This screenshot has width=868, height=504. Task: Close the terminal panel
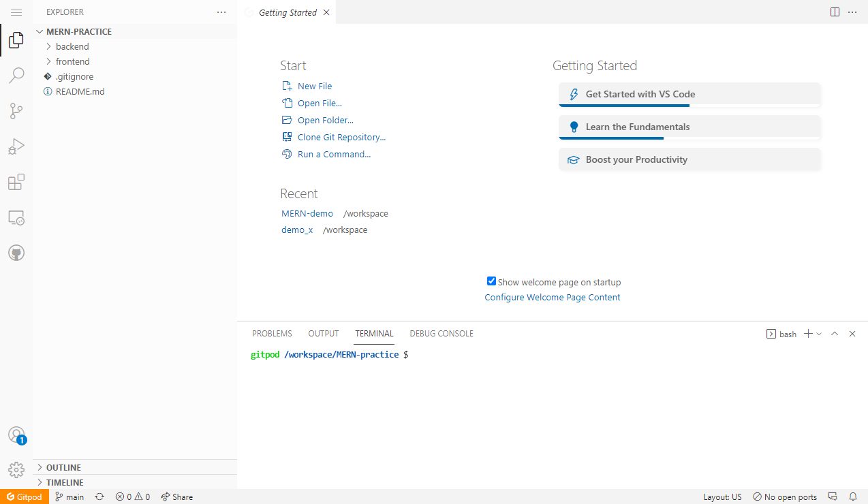tap(852, 334)
